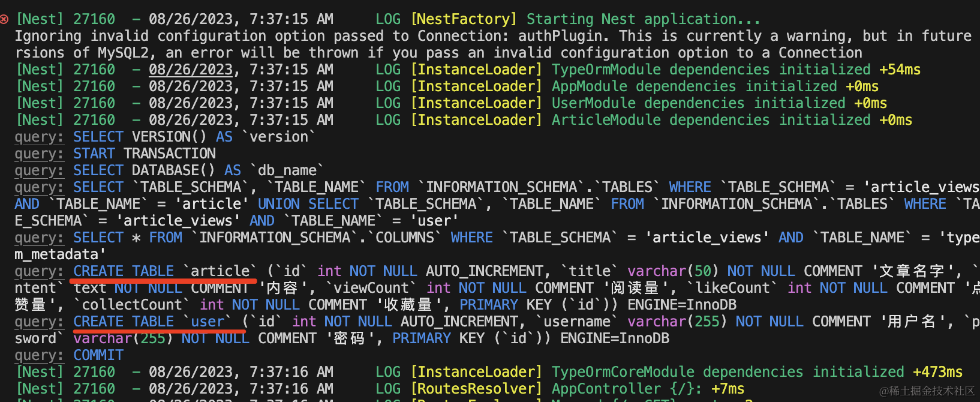Select the underlined CREATE TABLE `user` text
This screenshot has height=402, width=980.
point(152,322)
